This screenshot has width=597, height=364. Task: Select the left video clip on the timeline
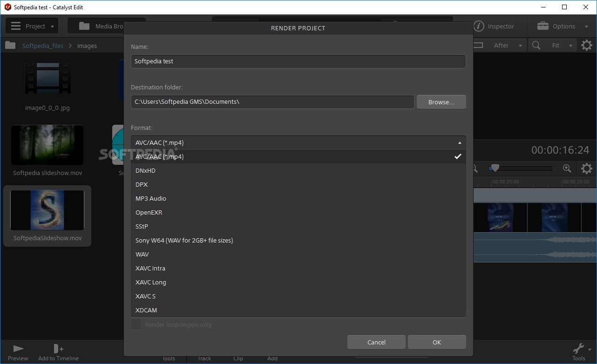500,217
